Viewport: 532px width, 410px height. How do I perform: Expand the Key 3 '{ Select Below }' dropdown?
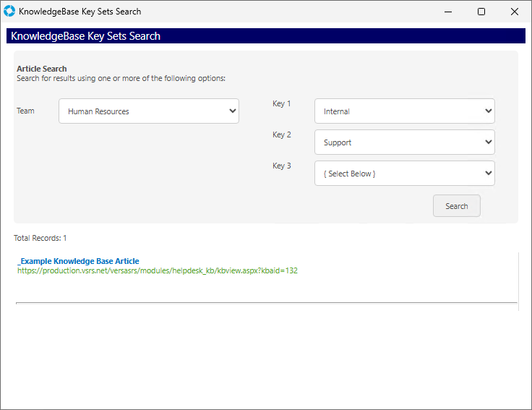point(405,174)
